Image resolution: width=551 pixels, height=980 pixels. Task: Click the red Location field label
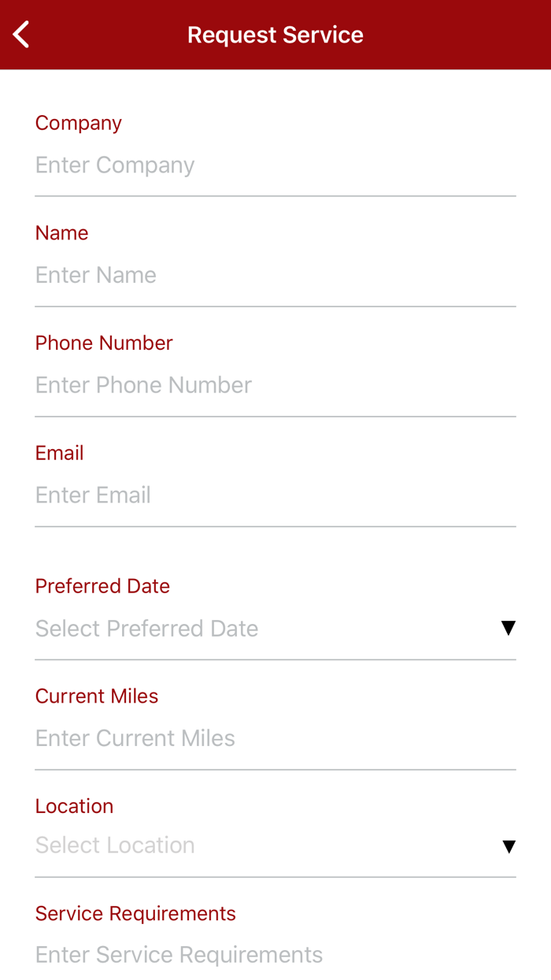(x=75, y=807)
